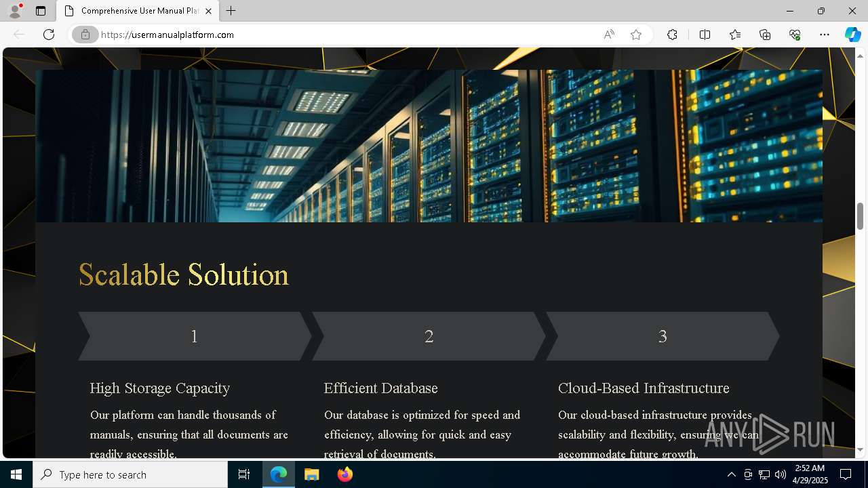The width and height of the screenshot is (868, 488).
Task: Close the Comprehensive User Manual tab
Action: pos(208,11)
